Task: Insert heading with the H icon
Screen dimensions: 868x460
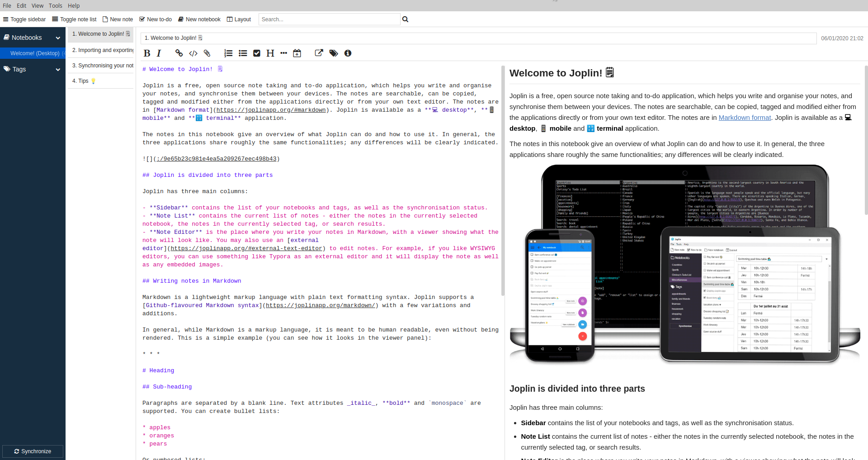Action: pyautogui.click(x=270, y=53)
